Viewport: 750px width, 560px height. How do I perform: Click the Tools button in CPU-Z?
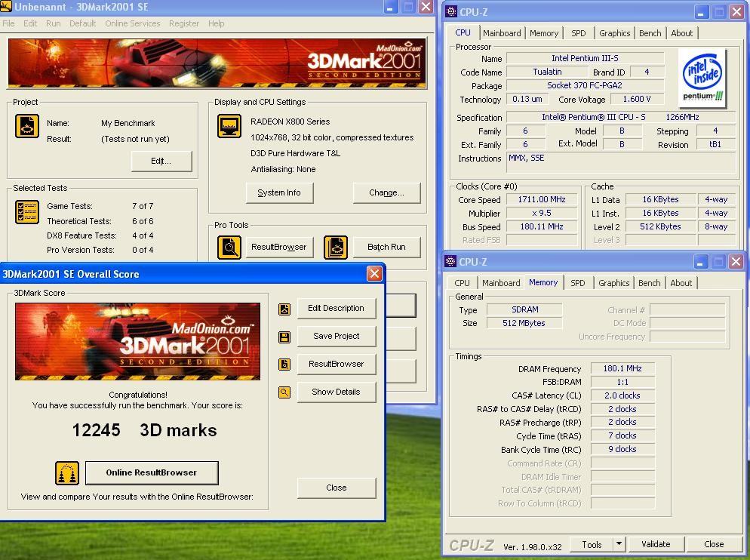[592, 544]
